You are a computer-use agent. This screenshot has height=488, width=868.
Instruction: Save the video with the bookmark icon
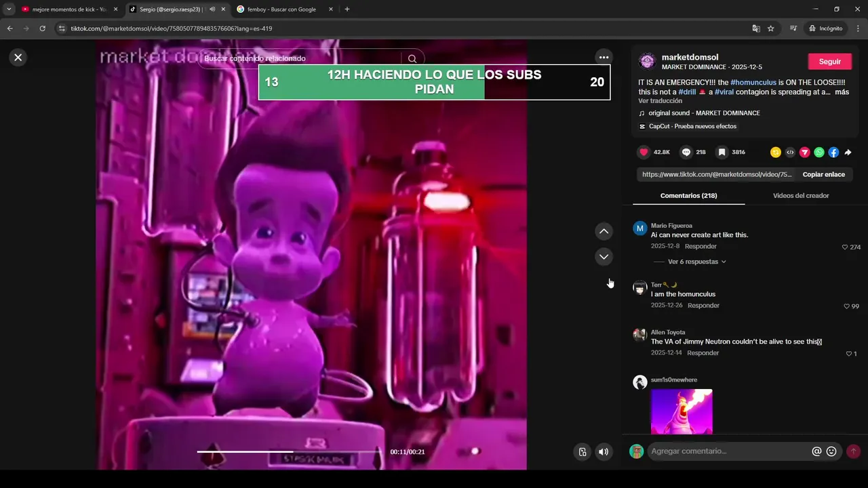tap(722, 152)
